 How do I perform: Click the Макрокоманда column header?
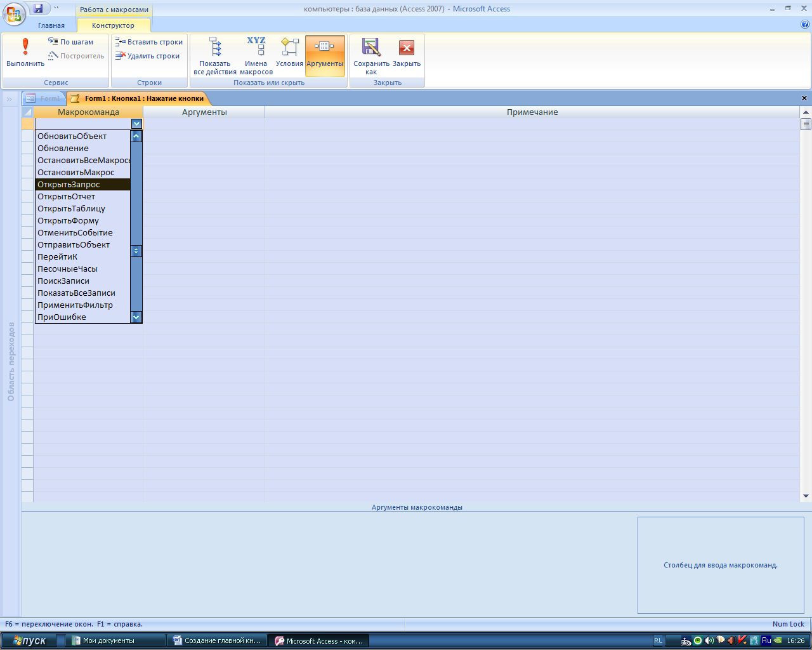(88, 112)
